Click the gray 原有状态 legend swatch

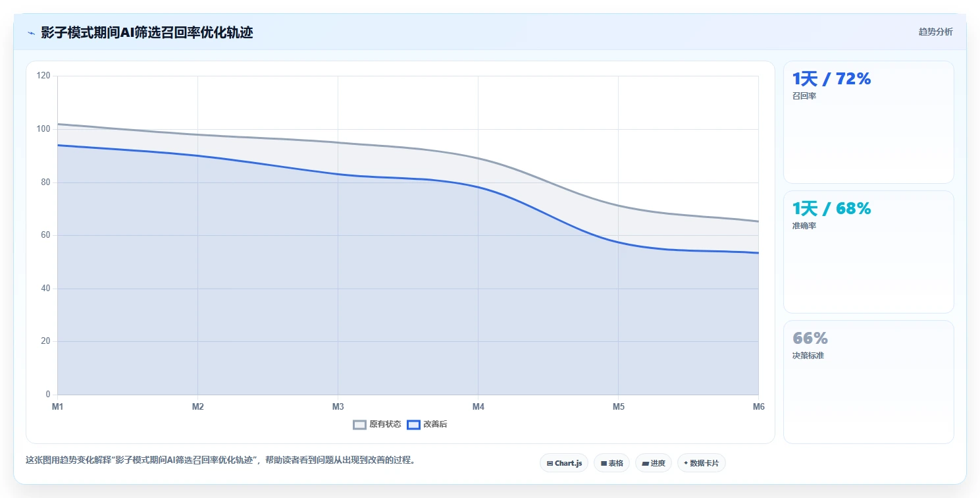pyautogui.click(x=359, y=425)
